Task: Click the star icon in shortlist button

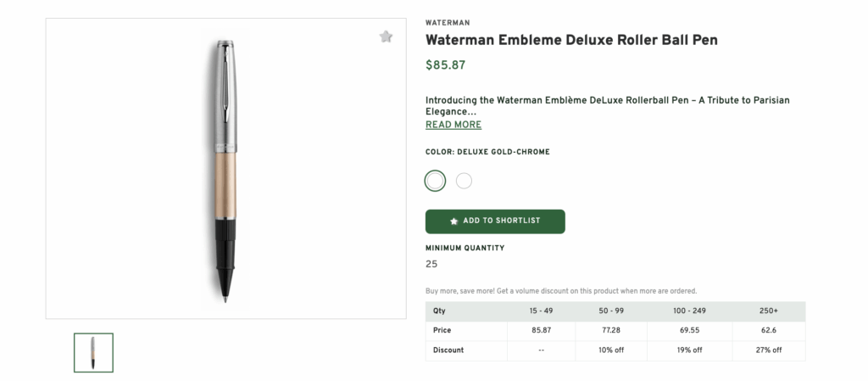Action: point(454,221)
